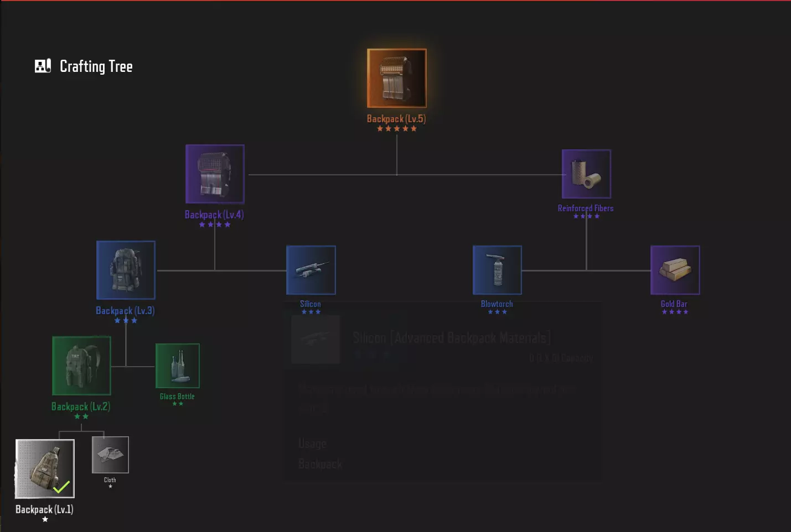Click the faded "Usage" tooltip heading
The width and height of the screenshot is (791, 532).
coord(312,444)
